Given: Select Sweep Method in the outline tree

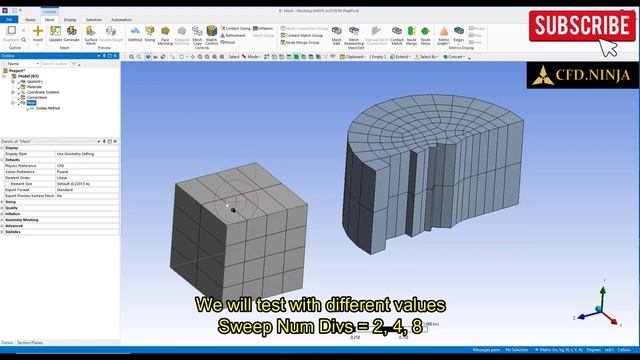Looking at the screenshot, I should pyautogui.click(x=48, y=108).
